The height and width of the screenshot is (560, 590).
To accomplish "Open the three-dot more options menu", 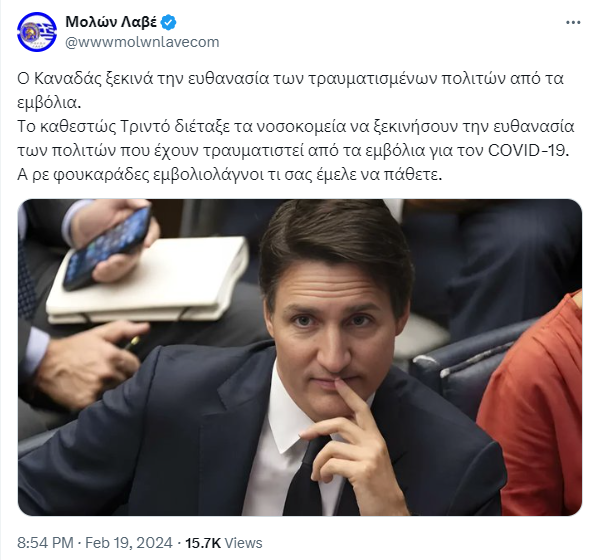I will (x=573, y=23).
